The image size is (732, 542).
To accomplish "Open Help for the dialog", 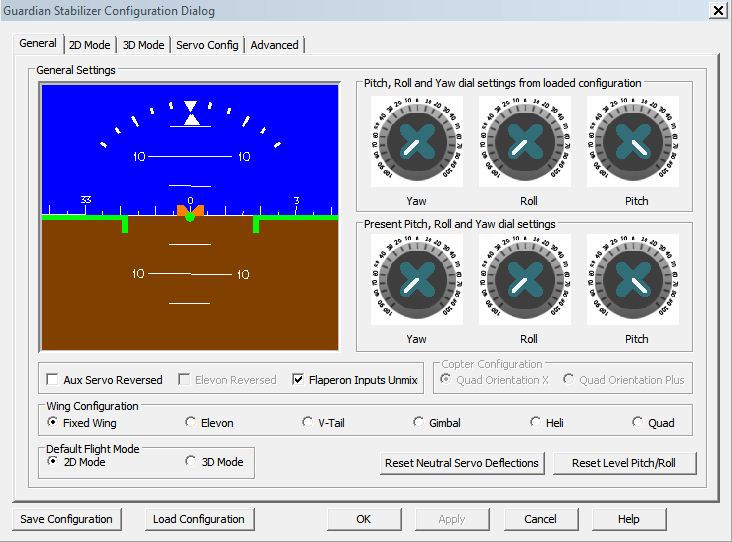I will point(629,519).
